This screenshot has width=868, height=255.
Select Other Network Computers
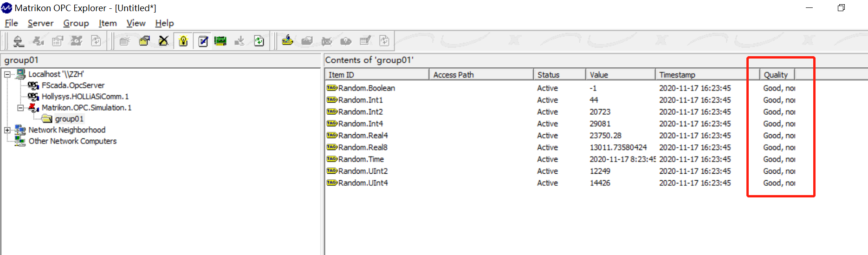pyautogui.click(x=72, y=141)
